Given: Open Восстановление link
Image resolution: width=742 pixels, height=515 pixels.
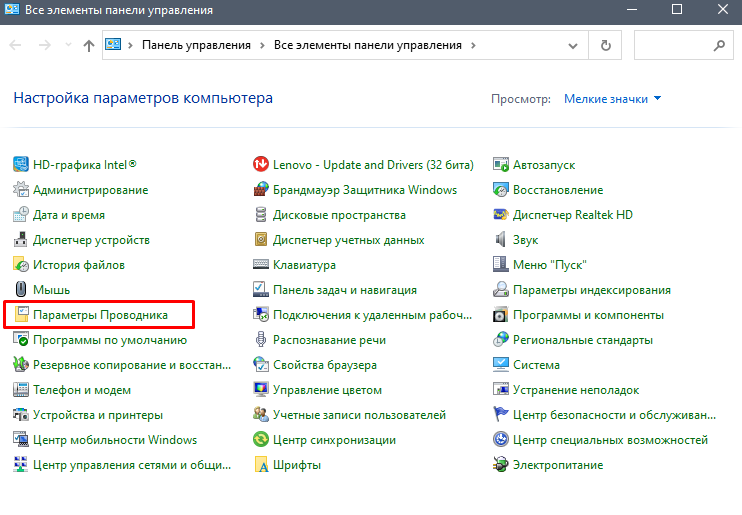Looking at the screenshot, I should 558,190.
